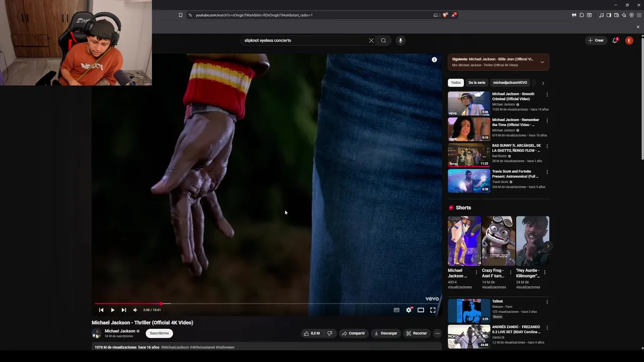
Task: Toggle the browser sidebar panel
Action: (x=609, y=15)
